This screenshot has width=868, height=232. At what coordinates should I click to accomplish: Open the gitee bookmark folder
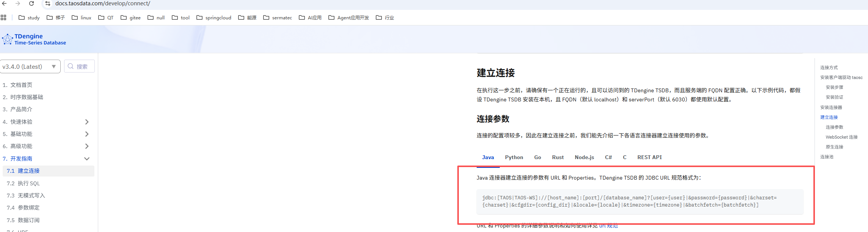tap(130, 17)
